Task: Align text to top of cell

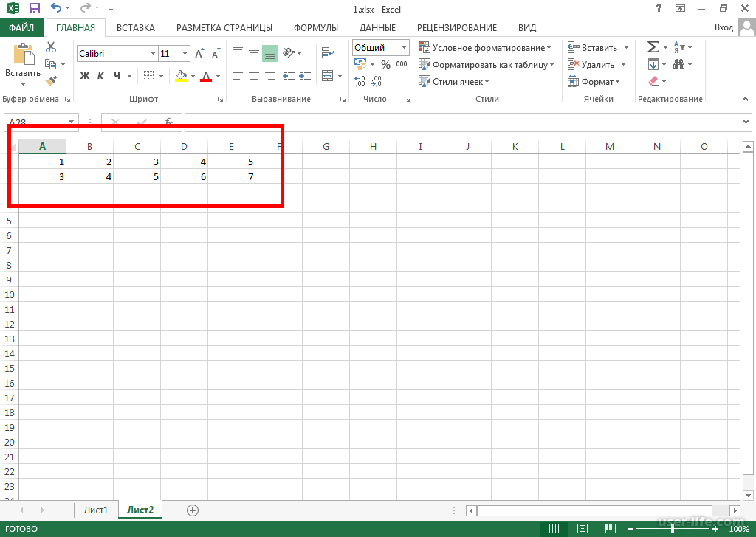Action: click(x=237, y=51)
